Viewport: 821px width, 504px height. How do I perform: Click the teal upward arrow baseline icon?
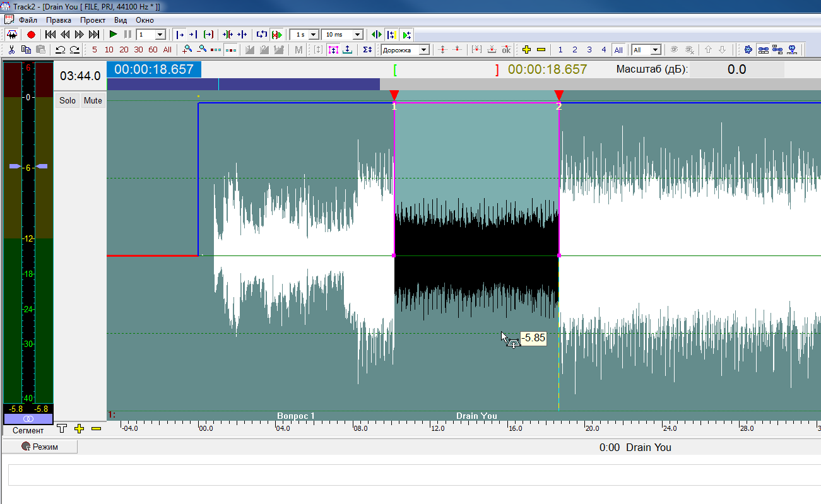[347, 50]
